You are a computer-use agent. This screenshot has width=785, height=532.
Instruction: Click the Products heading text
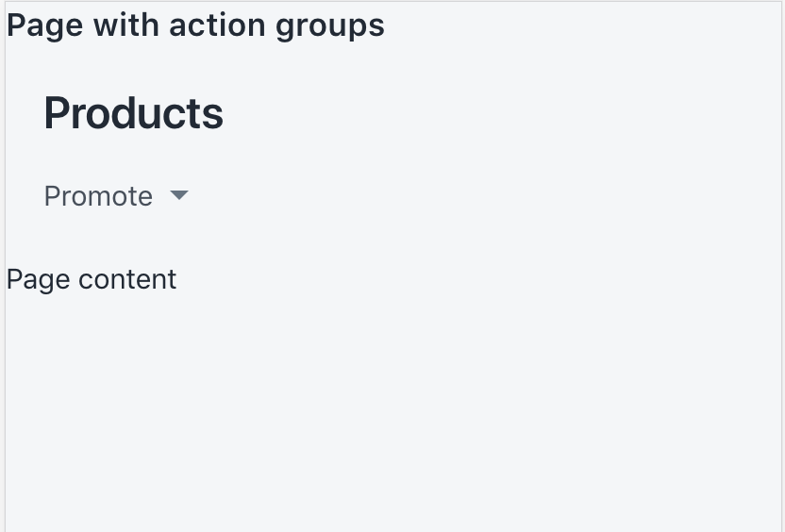(133, 113)
